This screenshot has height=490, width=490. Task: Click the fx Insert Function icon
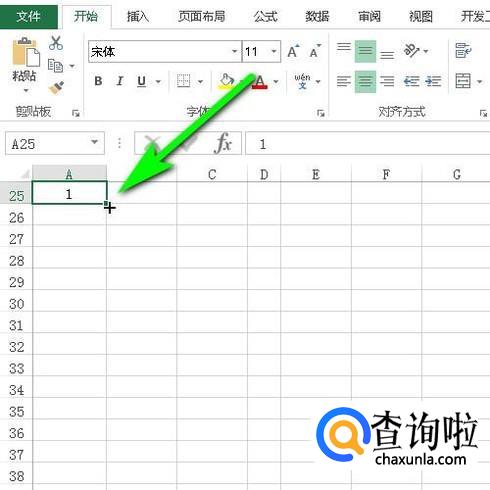tap(223, 143)
